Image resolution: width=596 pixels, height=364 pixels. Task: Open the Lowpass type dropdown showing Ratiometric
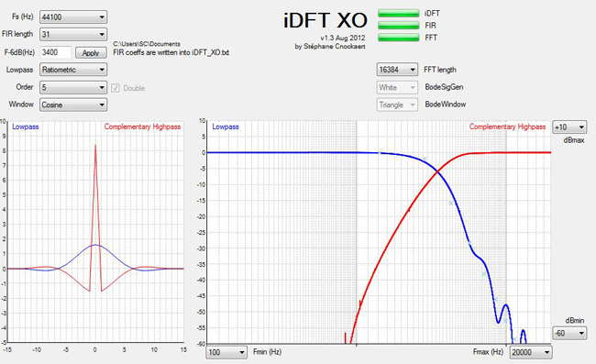[x=73, y=70]
